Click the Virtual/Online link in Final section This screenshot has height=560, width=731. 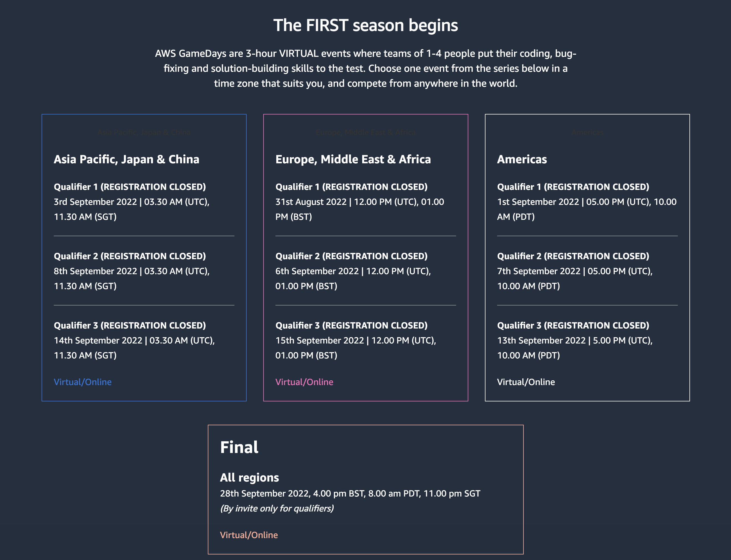pyautogui.click(x=249, y=534)
